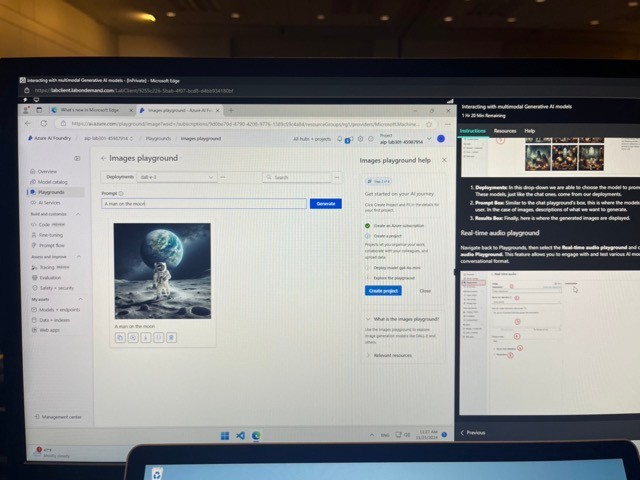Viewport: 640px width, 480px height.
Task: Select Instructions tab in lab panel
Action: [x=473, y=131]
